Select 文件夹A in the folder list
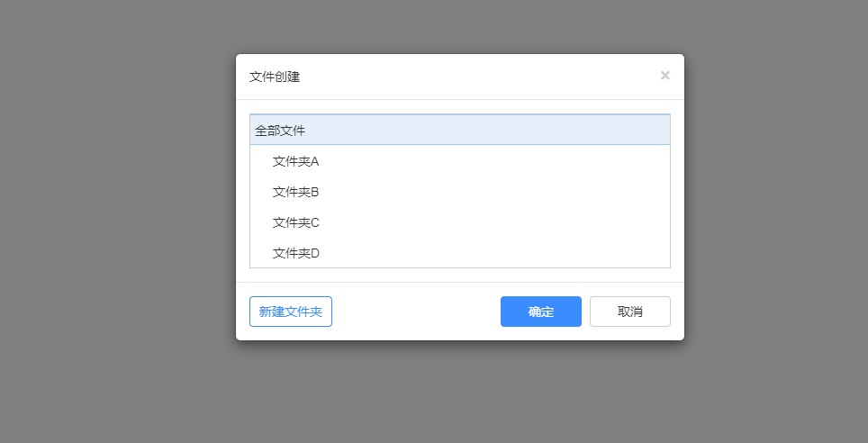Image resolution: width=868 pixels, height=443 pixels. (x=460, y=161)
